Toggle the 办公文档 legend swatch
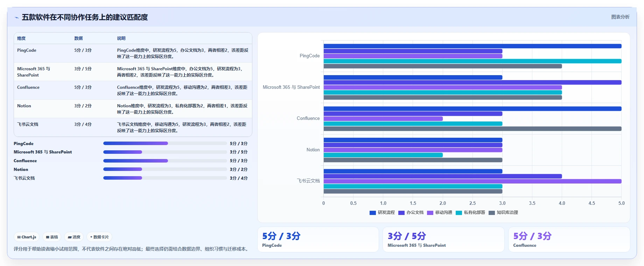 401,213
